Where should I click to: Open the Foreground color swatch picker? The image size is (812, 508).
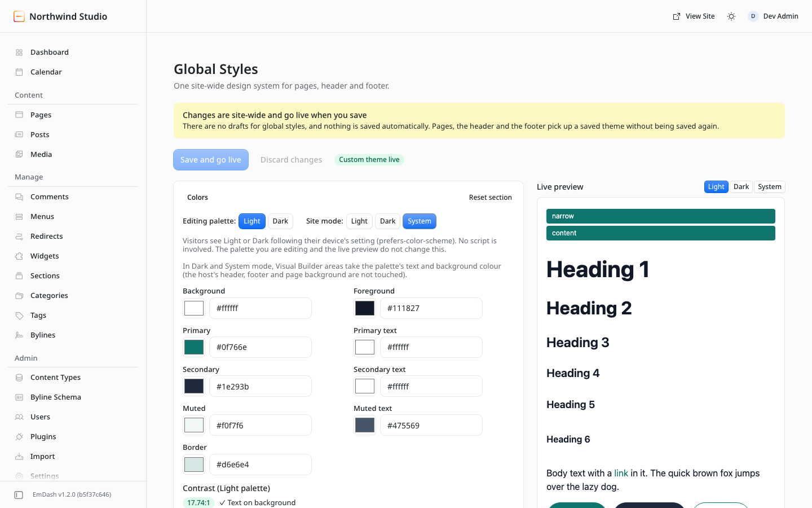[x=365, y=308]
